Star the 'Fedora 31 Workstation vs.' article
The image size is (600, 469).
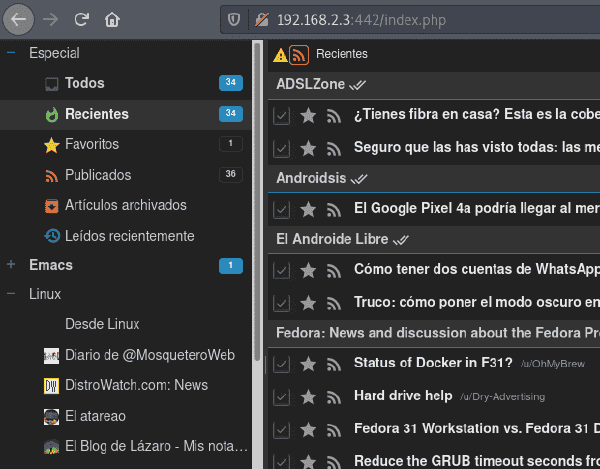pos(308,430)
